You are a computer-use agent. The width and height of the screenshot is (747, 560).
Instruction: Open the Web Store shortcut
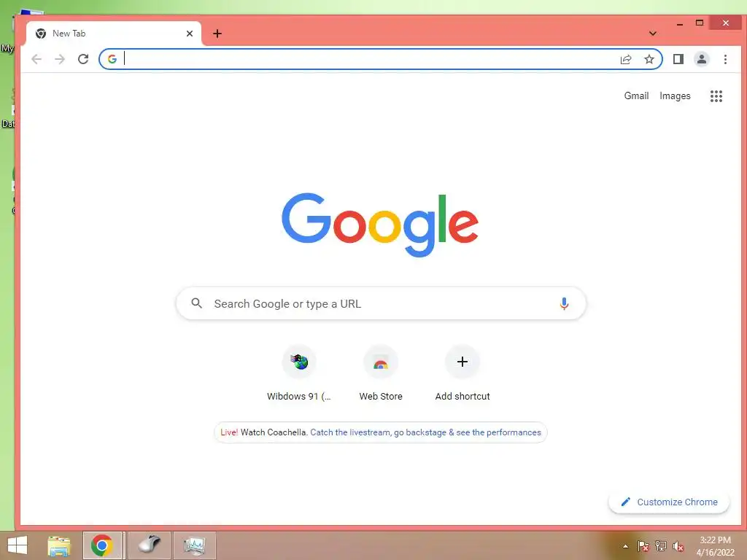point(381,374)
